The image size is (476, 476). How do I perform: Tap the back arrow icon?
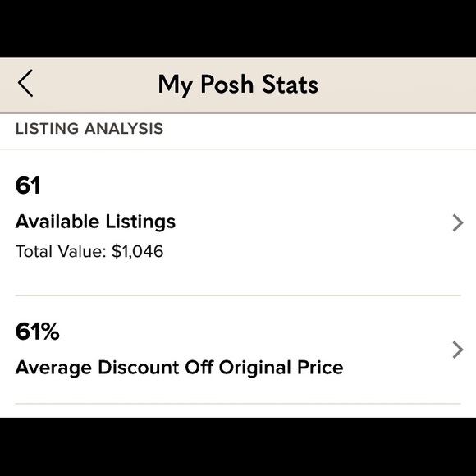tap(25, 83)
